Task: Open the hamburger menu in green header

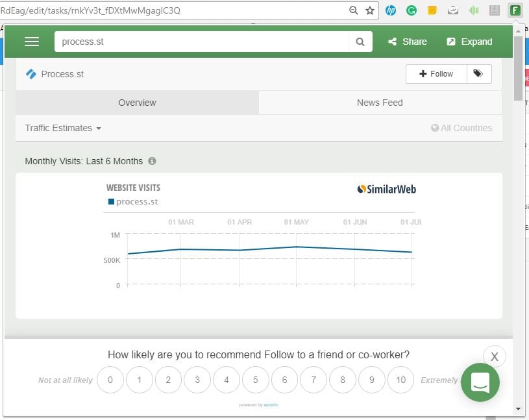Action: pyautogui.click(x=32, y=42)
